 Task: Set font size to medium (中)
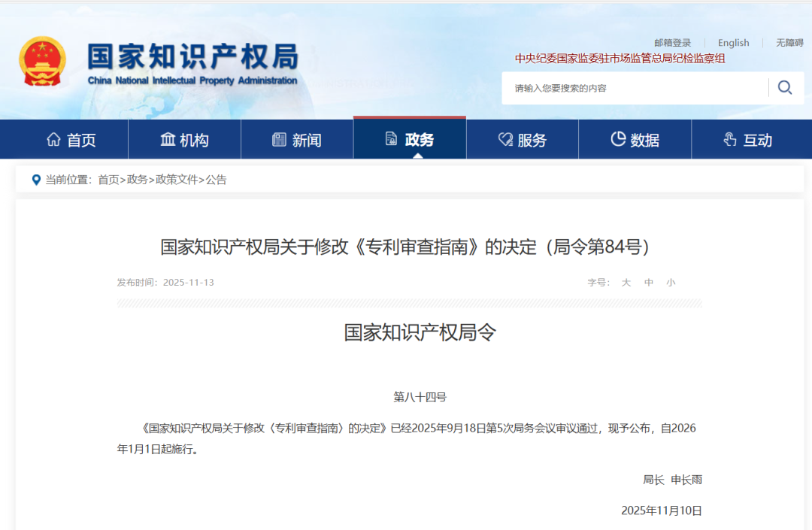649,283
